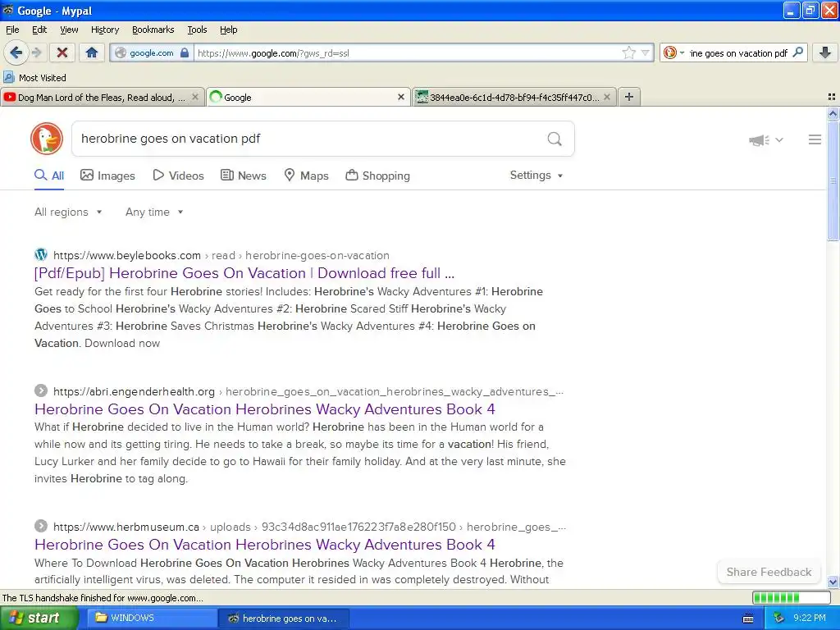Click the toolbar search text box

click(737, 52)
